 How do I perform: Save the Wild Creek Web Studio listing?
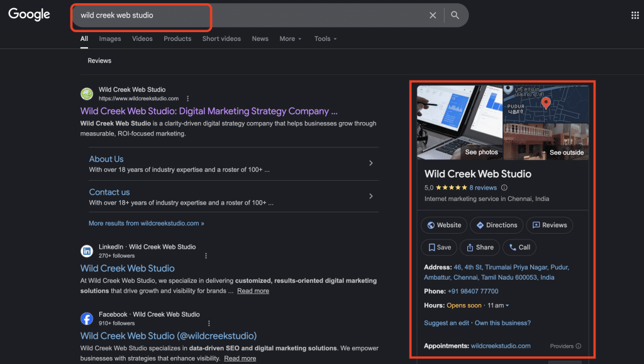pos(438,247)
